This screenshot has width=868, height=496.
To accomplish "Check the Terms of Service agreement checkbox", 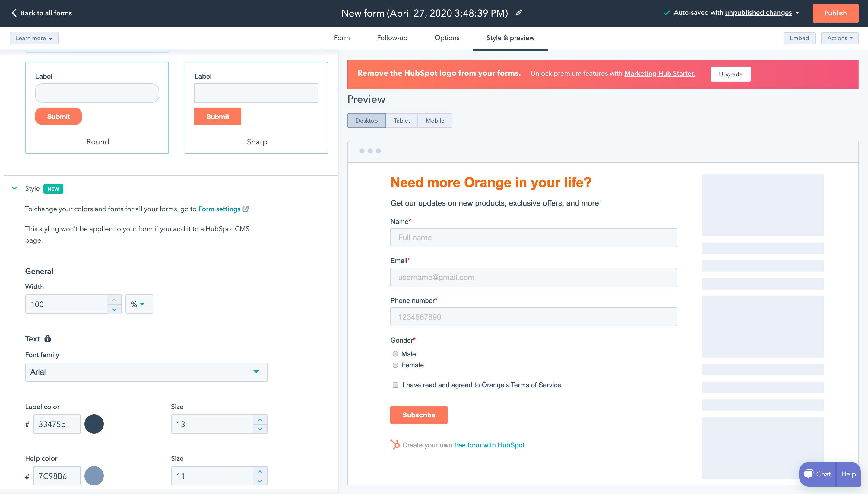I will pos(395,385).
